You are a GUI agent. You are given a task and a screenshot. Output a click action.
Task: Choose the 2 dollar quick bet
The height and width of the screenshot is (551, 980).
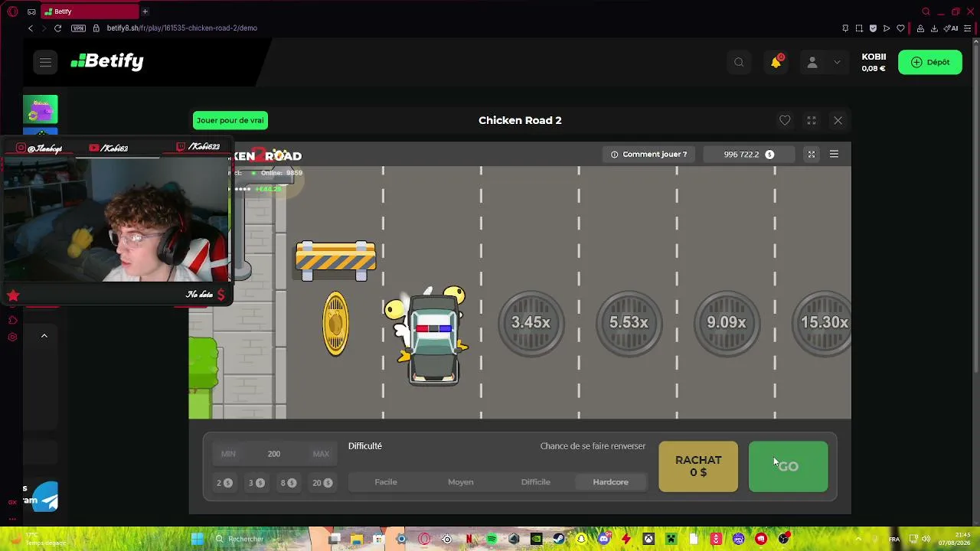(224, 483)
